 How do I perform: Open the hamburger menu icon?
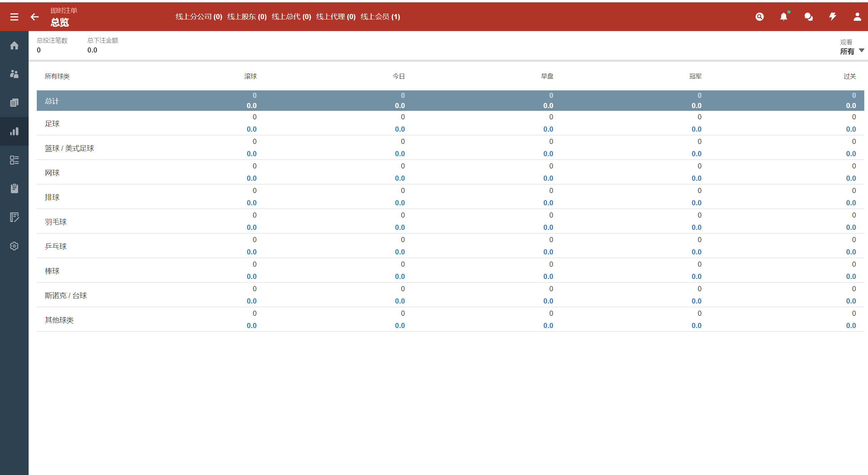(14, 17)
